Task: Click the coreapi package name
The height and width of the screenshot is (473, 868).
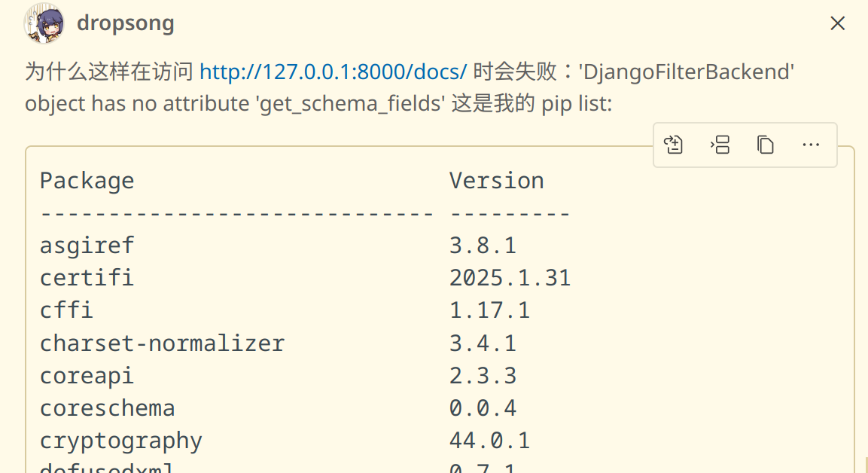Action: coord(87,376)
